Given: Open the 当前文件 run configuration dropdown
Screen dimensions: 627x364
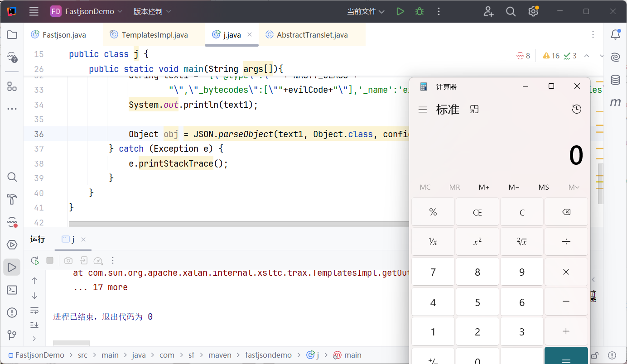Looking at the screenshot, I should tap(366, 11).
